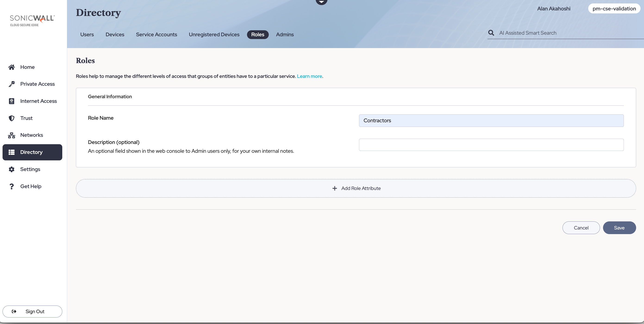Click the Internet Access globe icon
The width and height of the screenshot is (644, 324).
click(12, 101)
